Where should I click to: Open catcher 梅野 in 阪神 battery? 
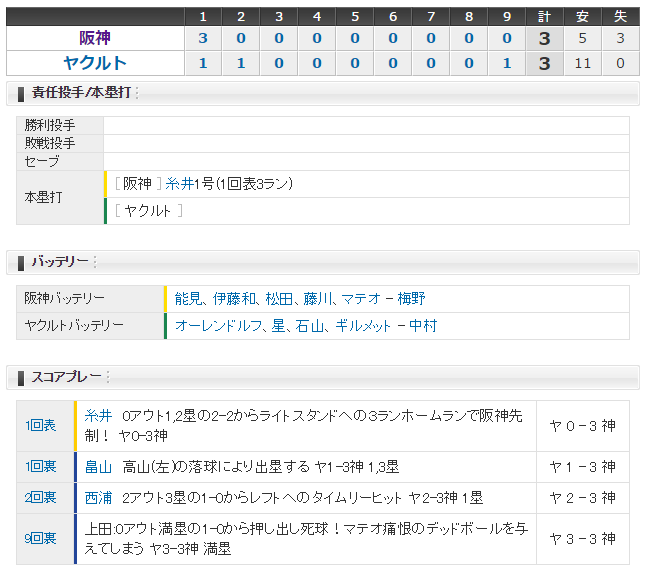pos(412,299)
